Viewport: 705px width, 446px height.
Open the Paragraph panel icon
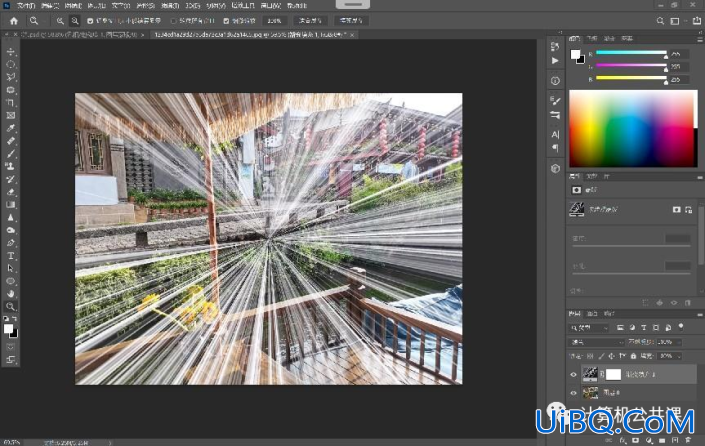tap(555, 148)
